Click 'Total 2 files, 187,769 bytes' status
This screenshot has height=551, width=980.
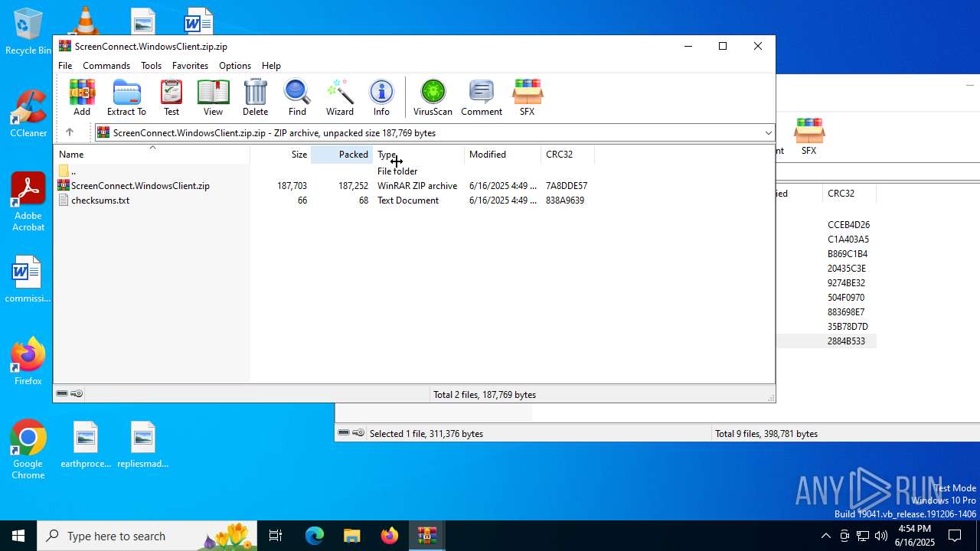pos(485,394)
